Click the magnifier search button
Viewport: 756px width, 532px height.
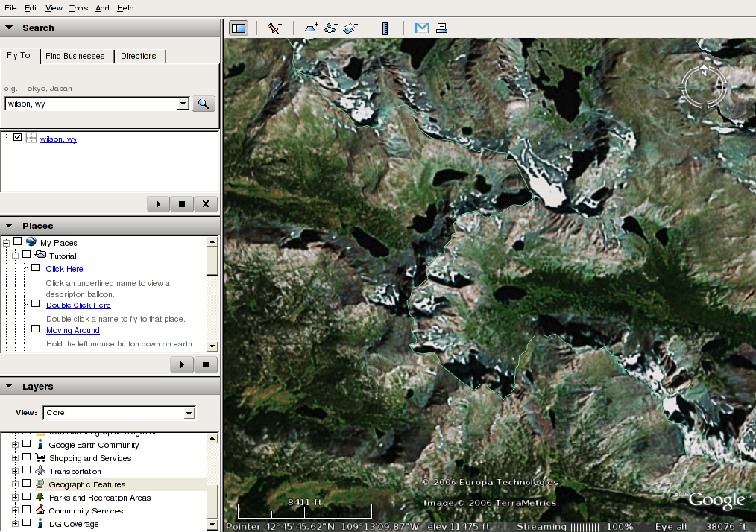(x=204, y=104)
